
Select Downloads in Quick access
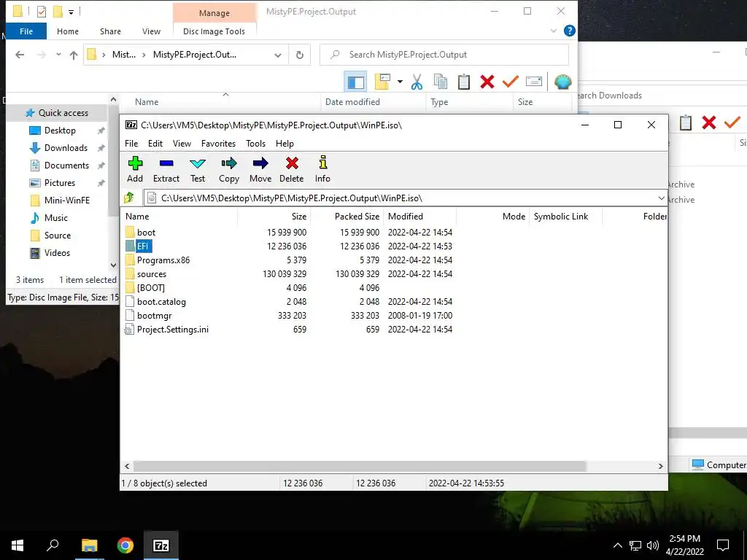66,147
